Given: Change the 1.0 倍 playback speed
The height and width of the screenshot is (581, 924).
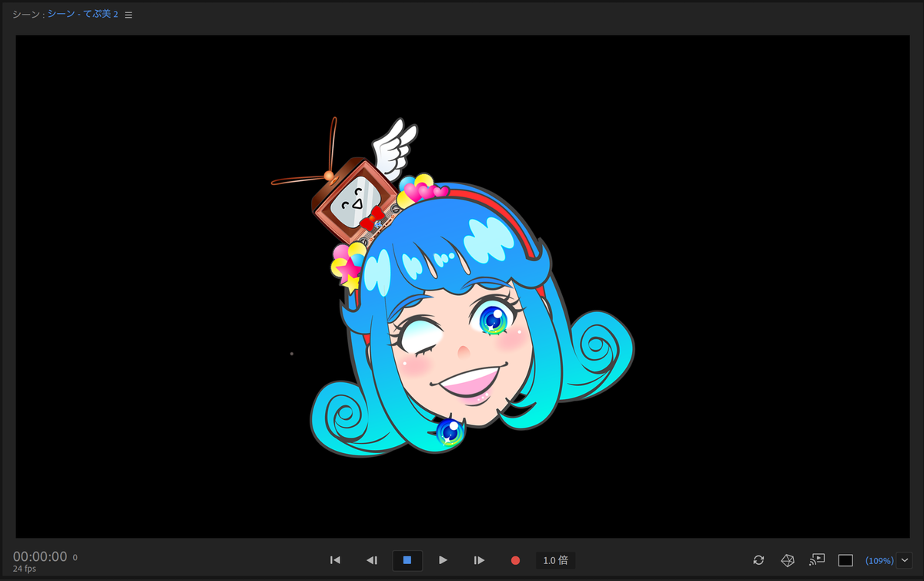Looking at the screenshot, I should coord(555,560).
